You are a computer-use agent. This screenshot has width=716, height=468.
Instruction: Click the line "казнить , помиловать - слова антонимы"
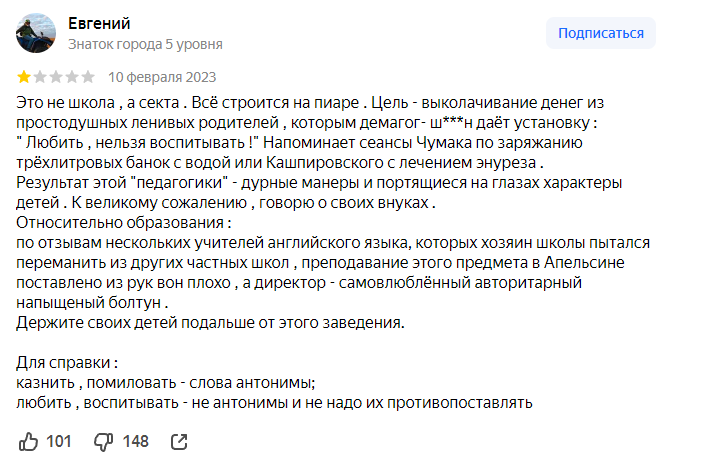point(166,382)
